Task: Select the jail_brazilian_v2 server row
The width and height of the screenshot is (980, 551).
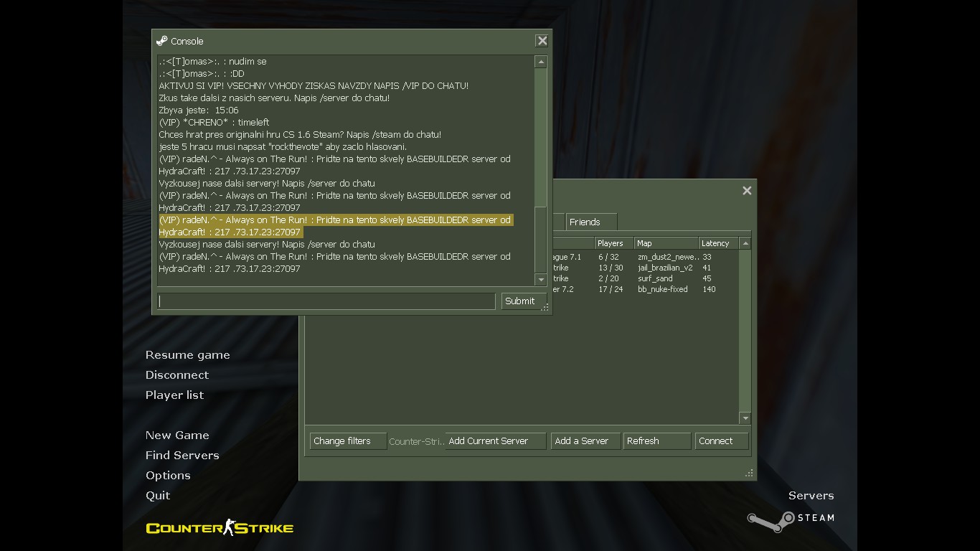Action: pyautogui.click(x=644, y=268)
